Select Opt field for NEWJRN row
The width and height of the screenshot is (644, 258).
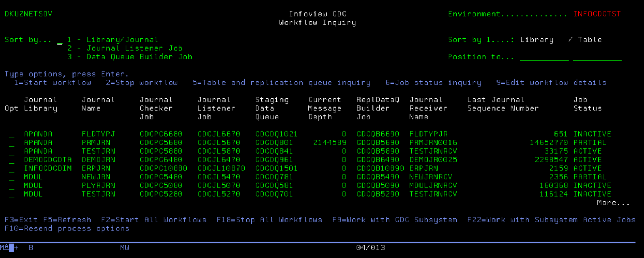[x=12, y=177]
